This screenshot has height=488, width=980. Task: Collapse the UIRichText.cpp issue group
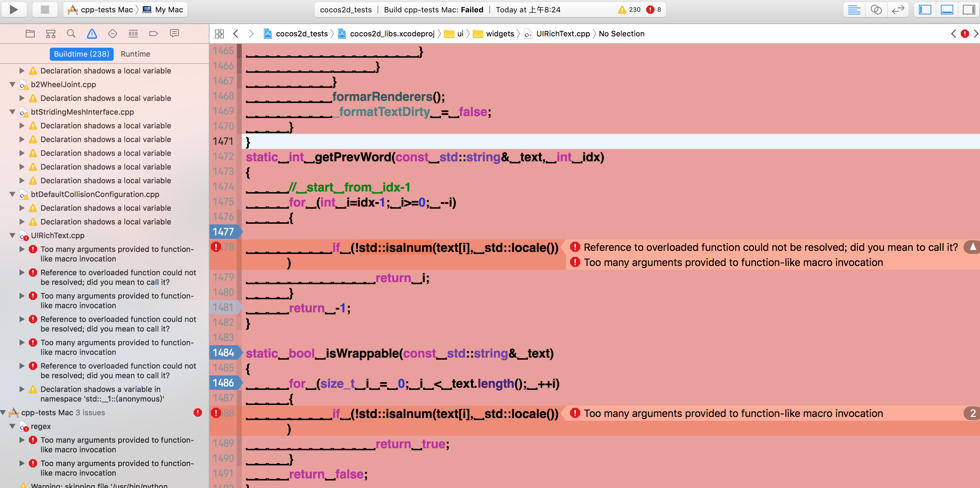[x=12, y=235]
